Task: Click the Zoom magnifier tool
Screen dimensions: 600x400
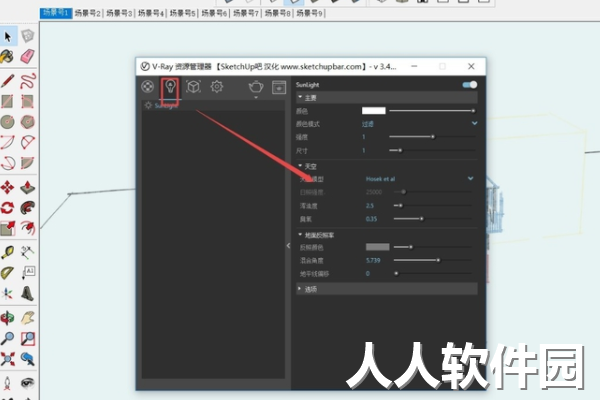Action: 7,338
